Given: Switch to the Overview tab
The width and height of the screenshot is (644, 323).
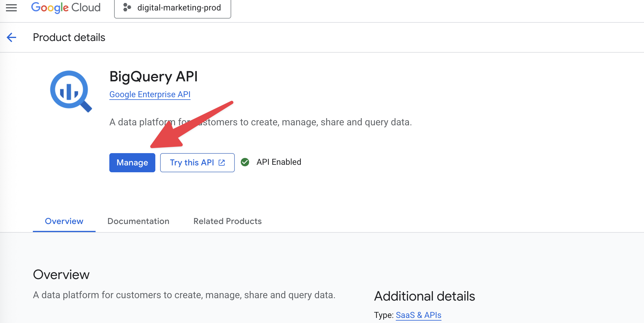Looking at the screenshot, I should pyautogui.click(x=64, y=221).
